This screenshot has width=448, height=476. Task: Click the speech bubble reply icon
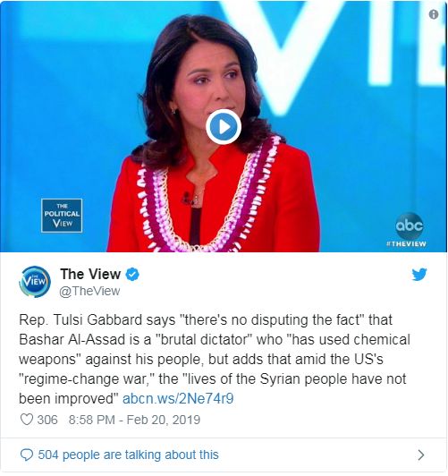point(27,455)
